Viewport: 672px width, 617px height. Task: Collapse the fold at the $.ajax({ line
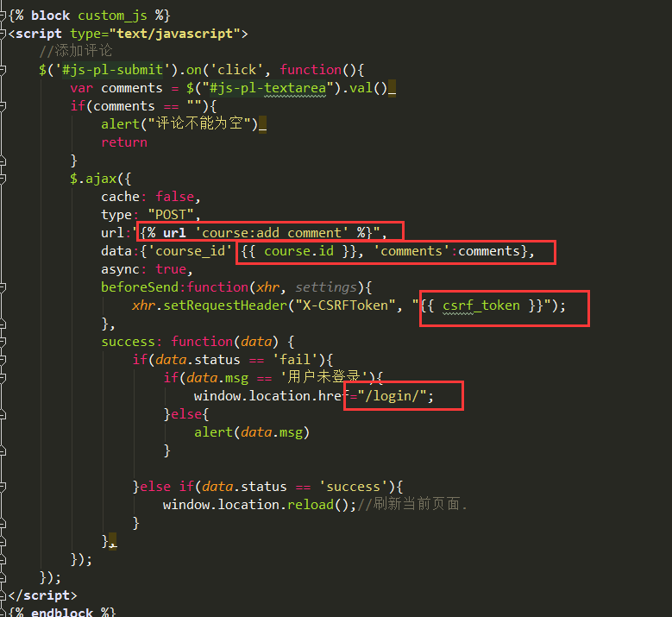point(2,179)
